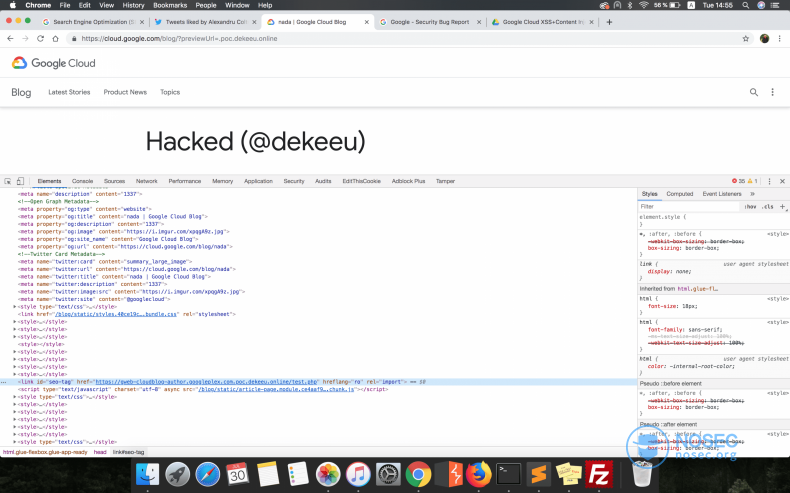
Task: Open the EditThisCookie tab
Action: [361, 181]
